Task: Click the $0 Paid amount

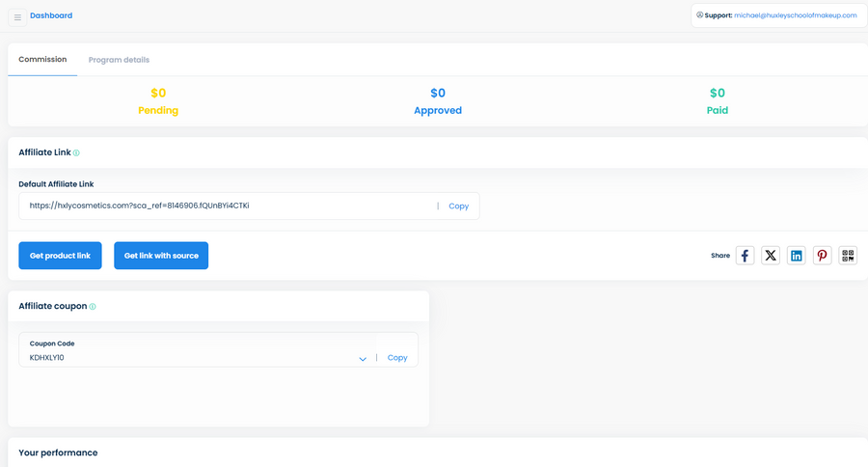Action: pos(718,93)
